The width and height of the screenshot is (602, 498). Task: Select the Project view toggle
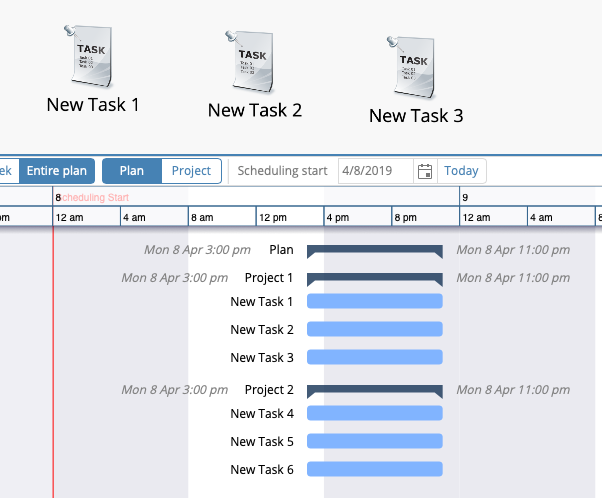[191, 171]
